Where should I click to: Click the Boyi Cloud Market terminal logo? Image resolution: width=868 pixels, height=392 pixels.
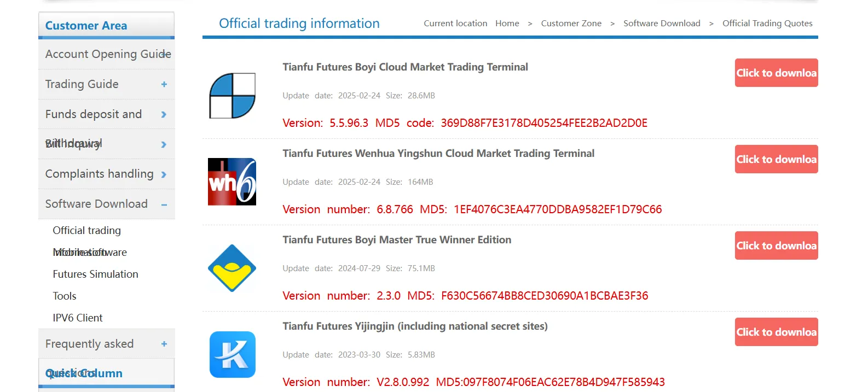pos(232,96)
